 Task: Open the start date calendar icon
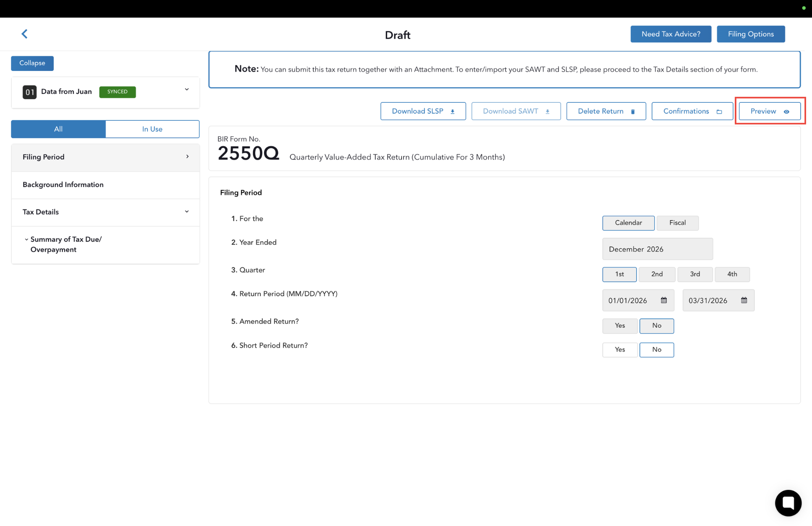pyautogui.click(x=664, y=300)
